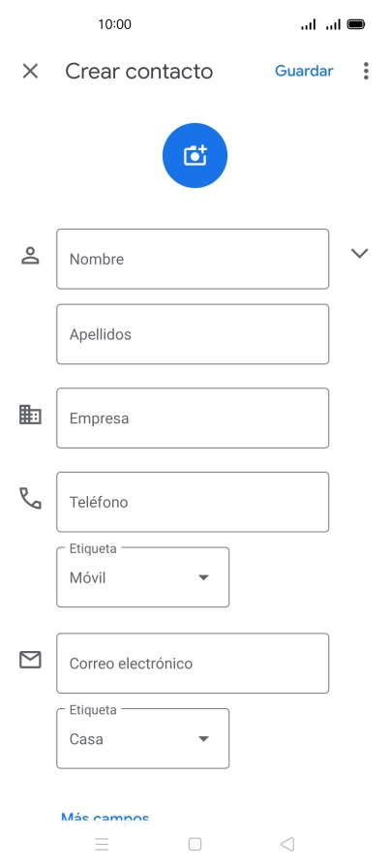The width and height of the screenshot is (390, 868).
Task: Focus the Apellidos input field
Action: [193, 334]
